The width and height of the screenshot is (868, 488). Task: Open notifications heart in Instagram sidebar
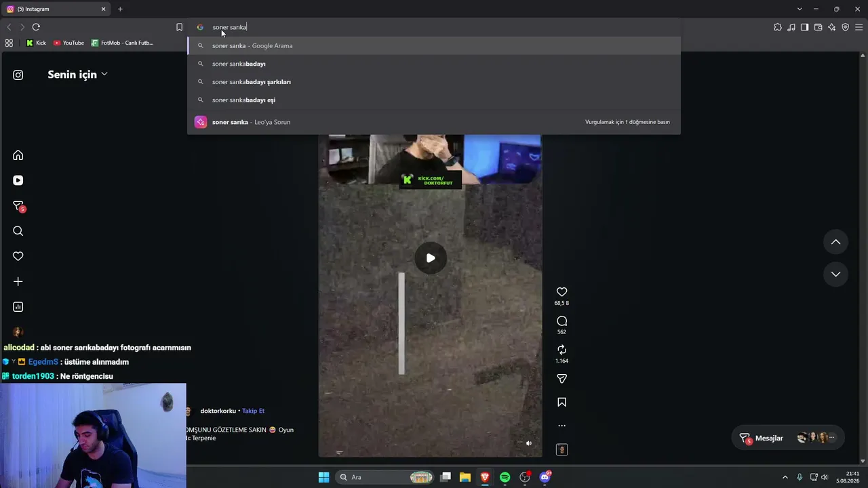18,256
